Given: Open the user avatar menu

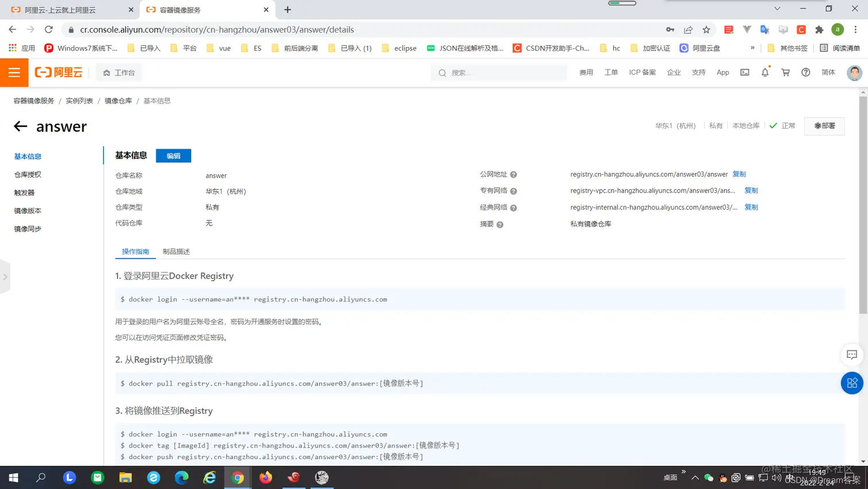Looking at the screenshot, I should 854,72.
